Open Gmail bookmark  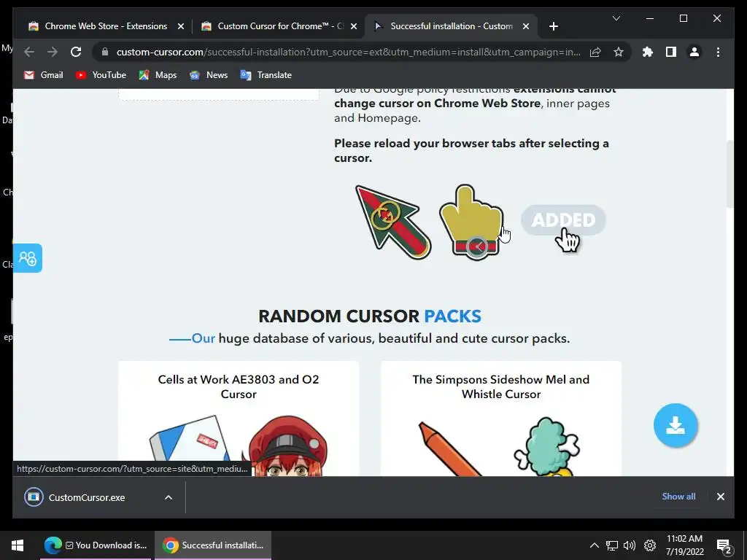pos(43,75)
